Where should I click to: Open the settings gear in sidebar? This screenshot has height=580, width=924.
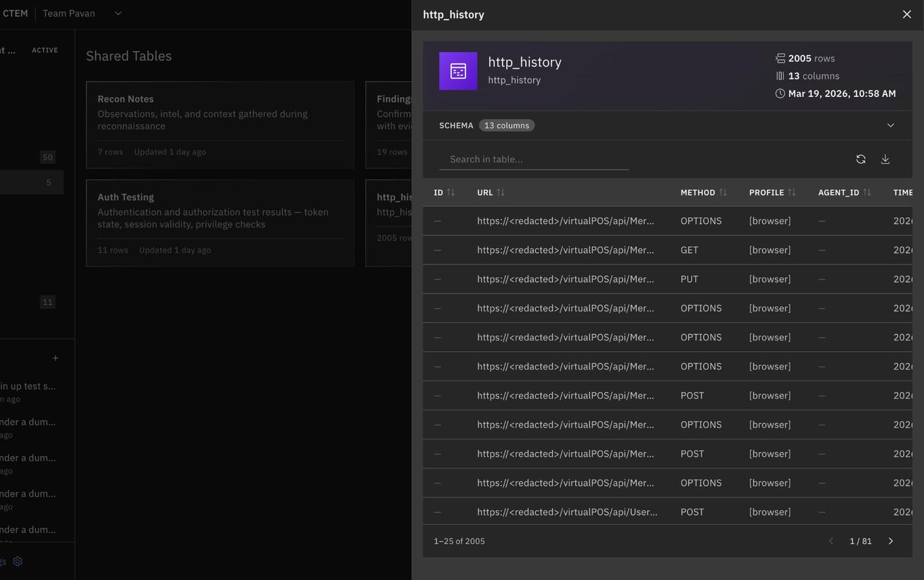coord(18,562)
